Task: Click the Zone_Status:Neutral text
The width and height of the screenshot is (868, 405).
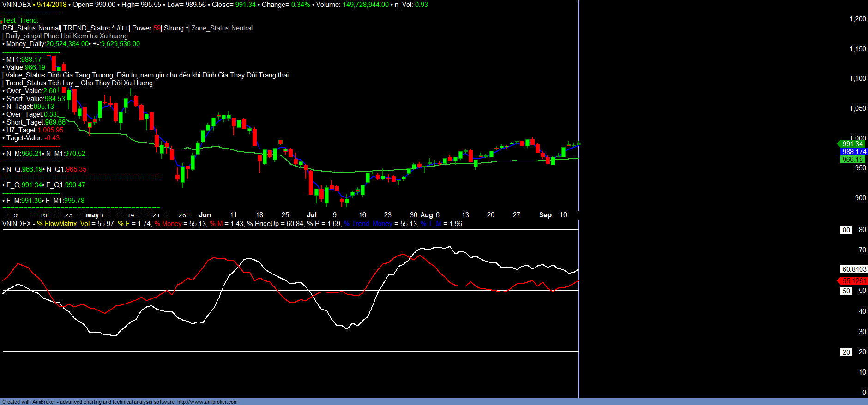Action: (222, 28)
